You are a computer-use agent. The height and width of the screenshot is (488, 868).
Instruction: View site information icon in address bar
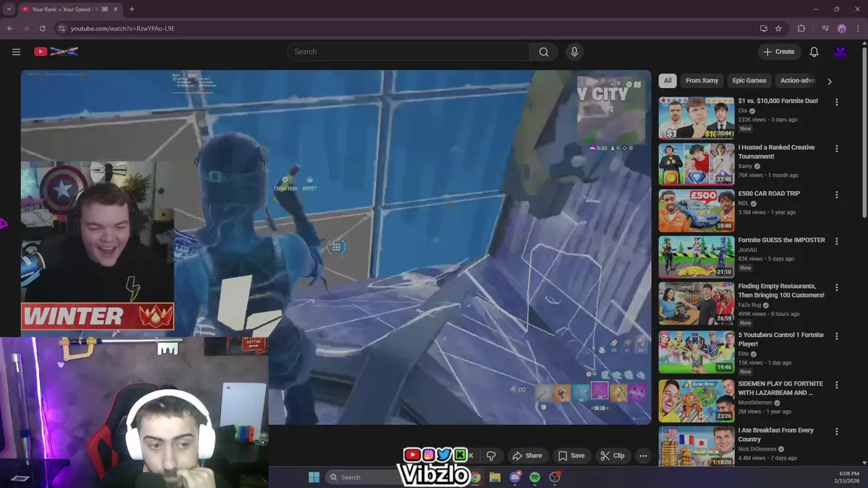pos(62,28)
